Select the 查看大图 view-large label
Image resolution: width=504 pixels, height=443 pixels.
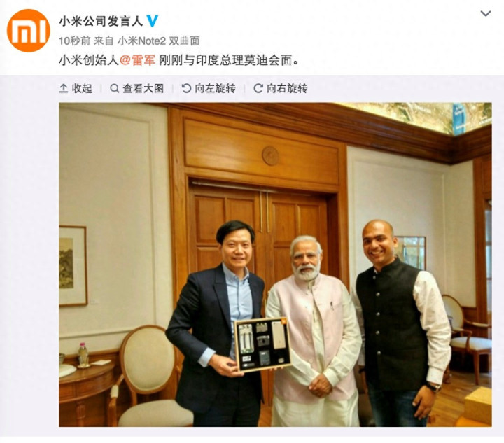(143, 88)
